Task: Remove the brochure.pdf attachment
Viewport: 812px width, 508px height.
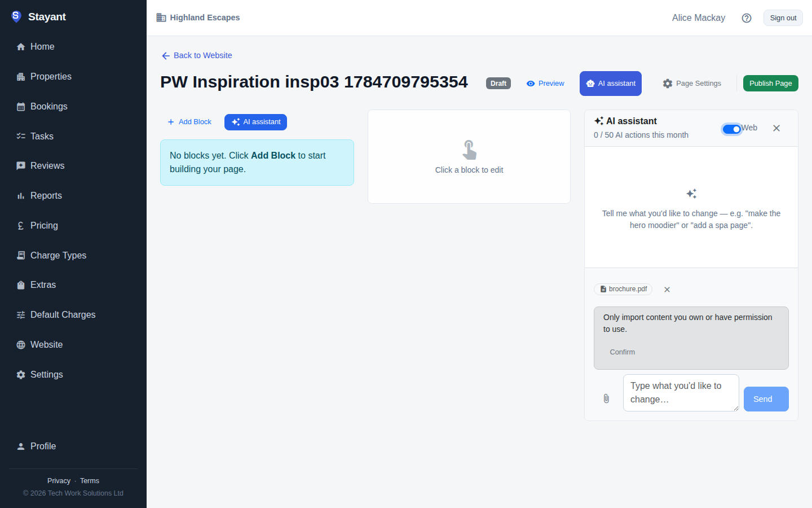Action: pos(667,290)
